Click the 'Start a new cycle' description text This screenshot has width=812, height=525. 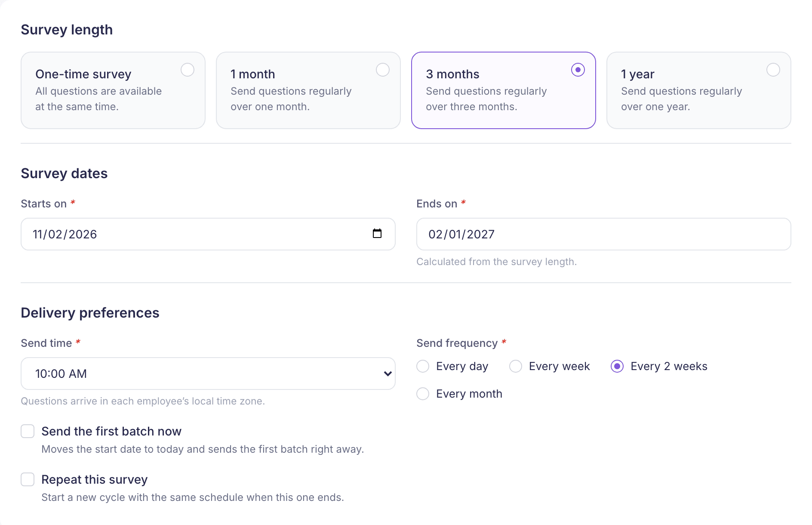click(x=193, y=497)
